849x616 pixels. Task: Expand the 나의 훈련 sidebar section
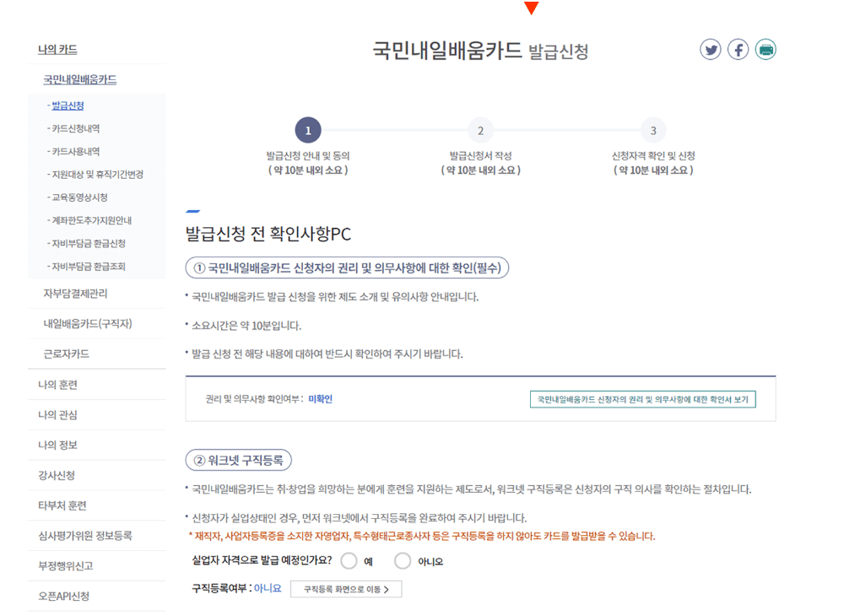click(56, 384)
